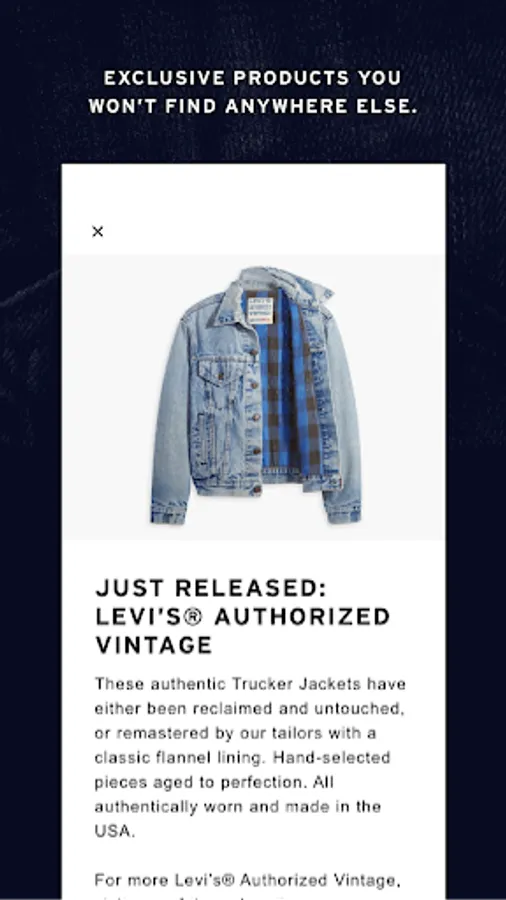This screenshot has width=506, height=900.
Task: Tap the dark denim background left of the card
Action: coord(30,517)
